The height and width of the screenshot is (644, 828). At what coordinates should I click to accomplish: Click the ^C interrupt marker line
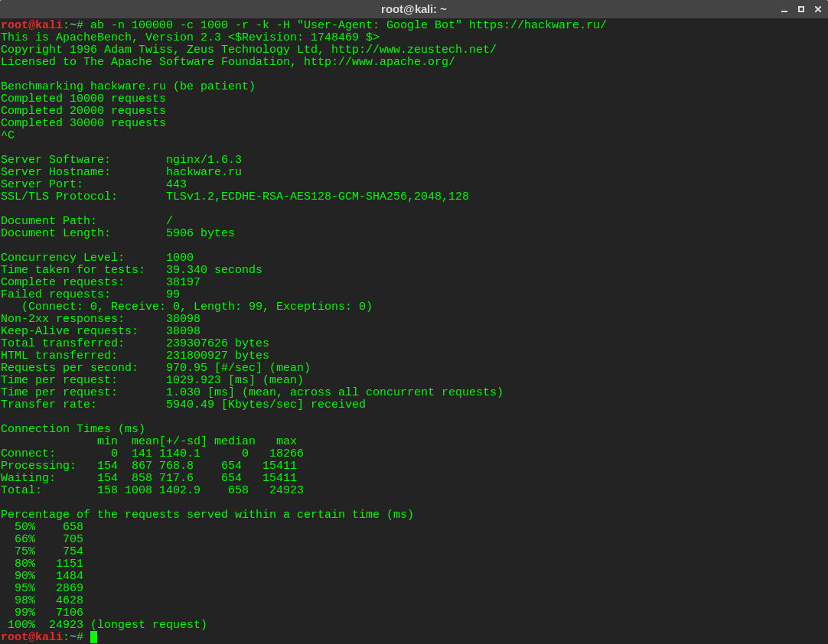7,135
